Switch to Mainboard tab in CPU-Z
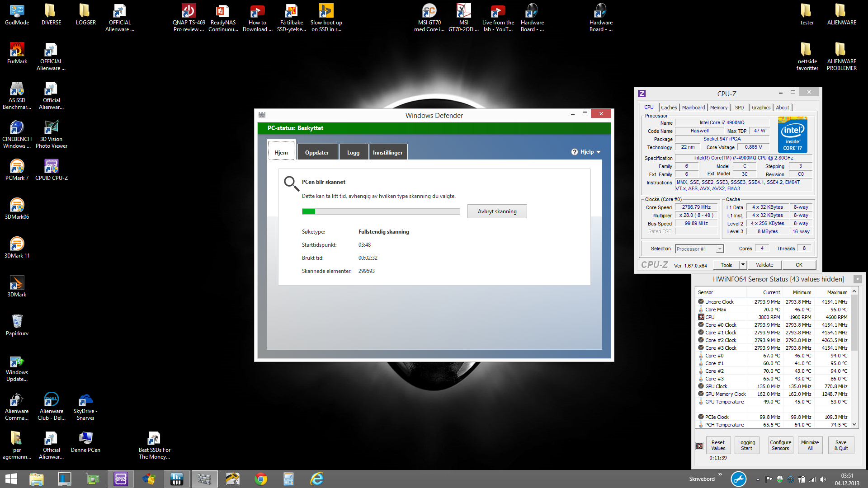Screen dimensions: 868x488 693,108
